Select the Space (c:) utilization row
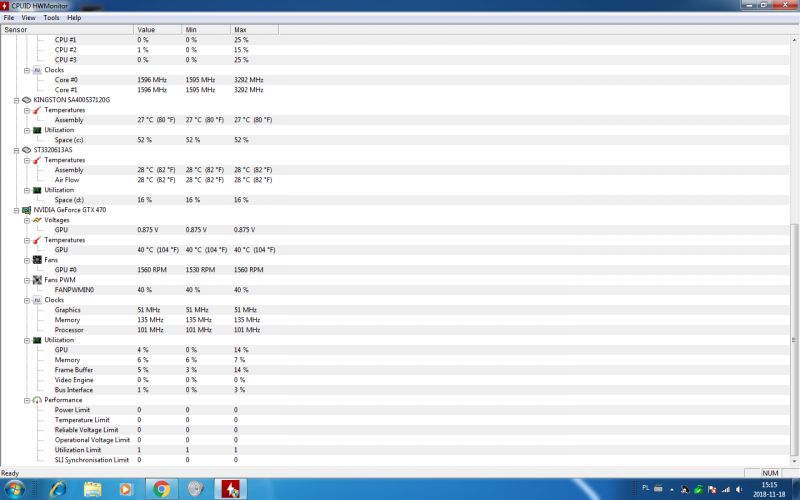This screenshot has height=500, width=800. 395,140
